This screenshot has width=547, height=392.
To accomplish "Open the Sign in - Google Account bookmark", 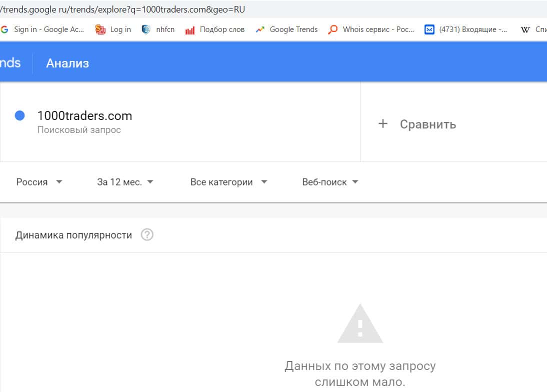I will click(43, 29).
